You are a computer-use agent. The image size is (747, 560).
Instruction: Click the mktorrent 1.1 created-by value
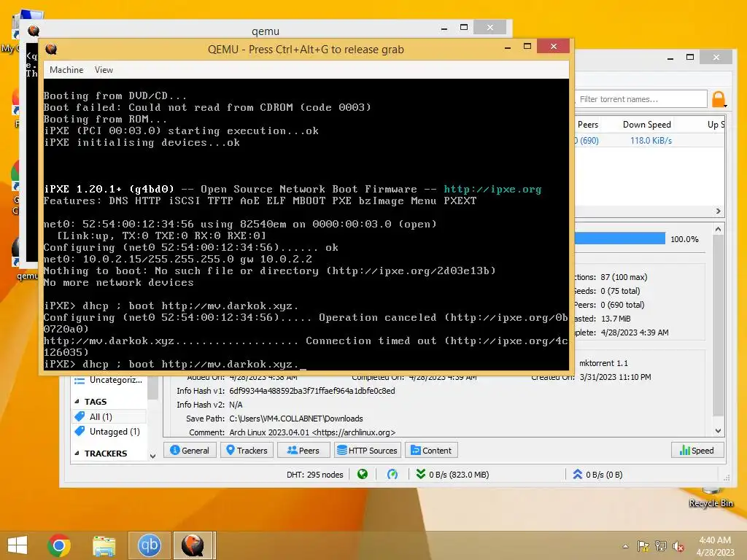pyautogui.click(x=603, y=363)
